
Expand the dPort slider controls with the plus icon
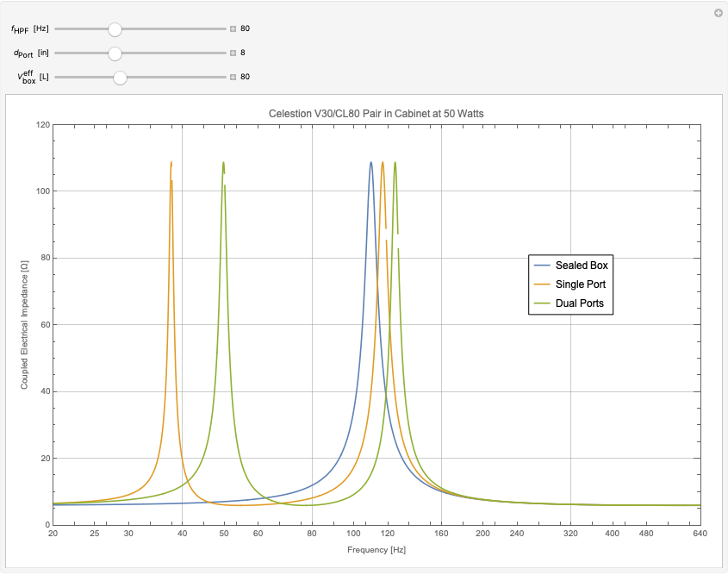pos(233,53)
